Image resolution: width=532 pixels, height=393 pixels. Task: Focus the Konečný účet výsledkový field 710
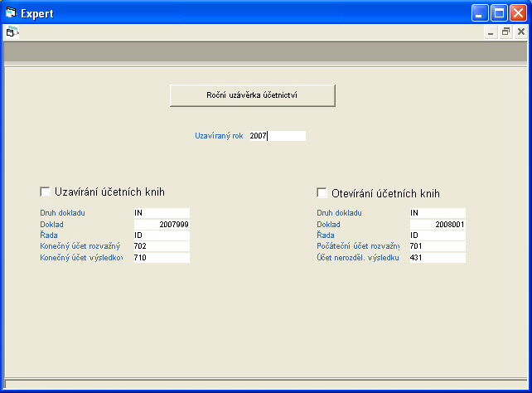click(x=161, y=258)
